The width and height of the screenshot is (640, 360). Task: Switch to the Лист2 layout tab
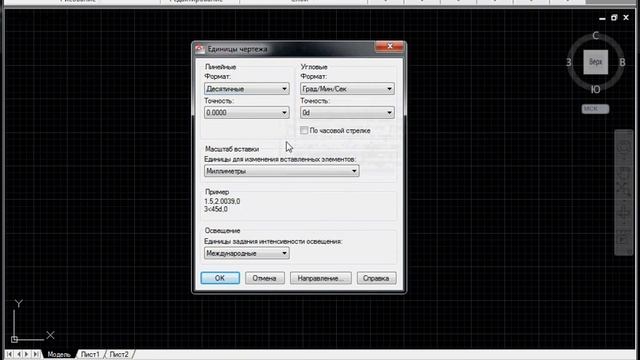point(119,354)
